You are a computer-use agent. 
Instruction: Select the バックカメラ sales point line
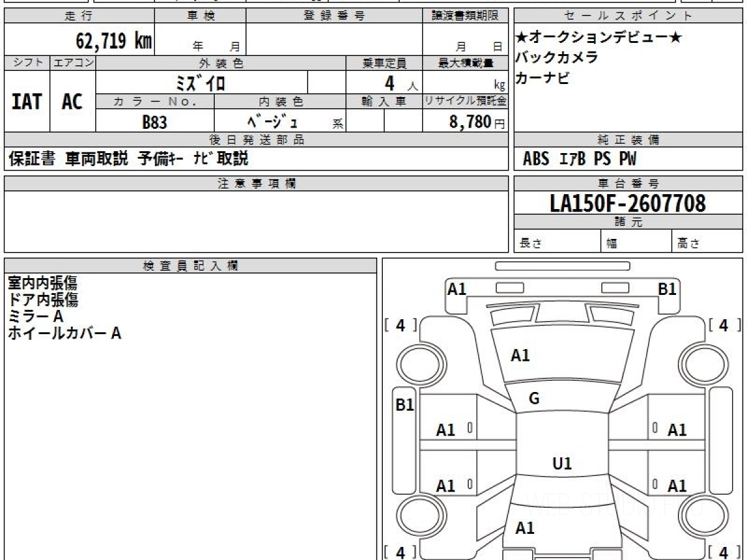click(557, 58)
